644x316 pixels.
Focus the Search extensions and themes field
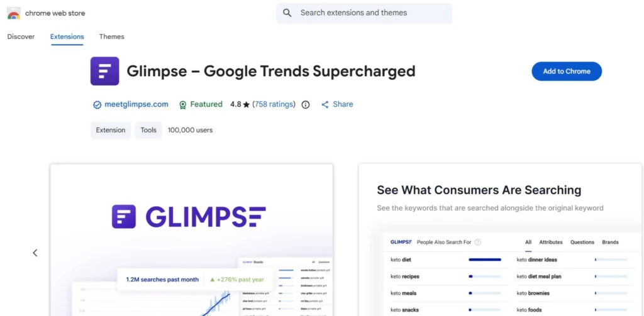(x=371, y=13)
